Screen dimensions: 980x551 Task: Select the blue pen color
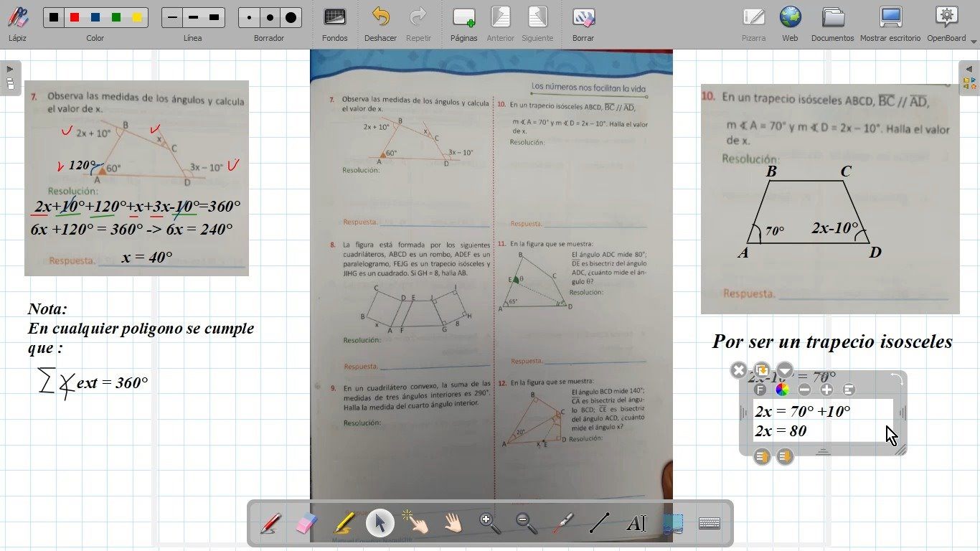[95, 17]
